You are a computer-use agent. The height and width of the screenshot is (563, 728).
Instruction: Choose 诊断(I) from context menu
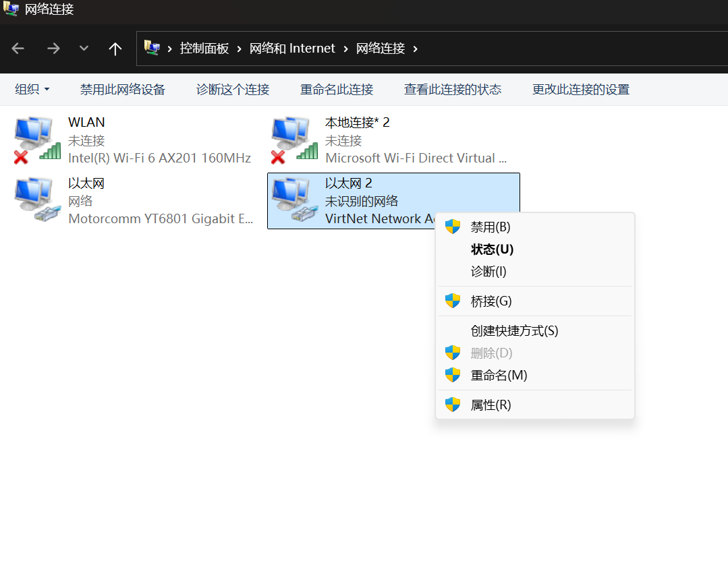(535, 272)
